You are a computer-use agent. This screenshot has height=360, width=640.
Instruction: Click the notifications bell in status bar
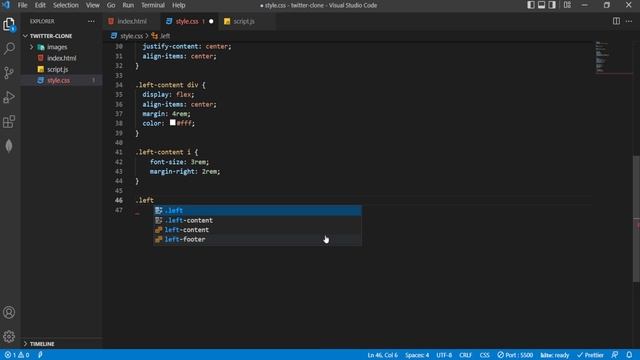(629, 355)
